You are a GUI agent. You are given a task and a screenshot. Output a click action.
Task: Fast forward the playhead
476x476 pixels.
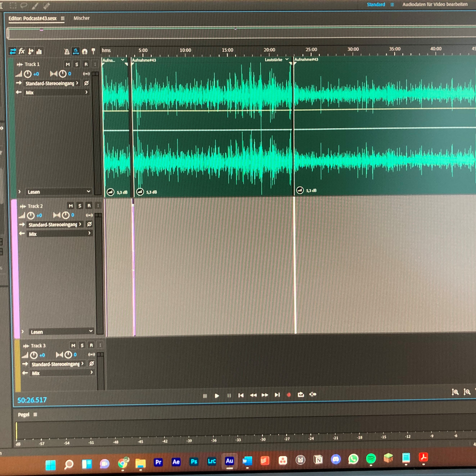[265, 395]
